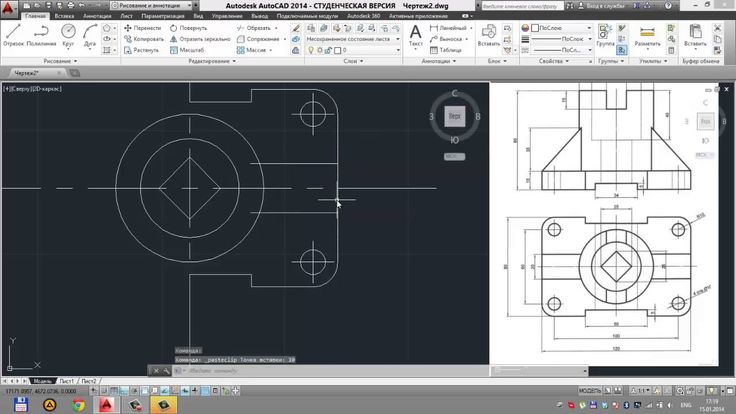Image resolution: width=736 pixels, height=414 pixels.
Task: Click the Группа (Group) icon
Action: pos(605,36)
